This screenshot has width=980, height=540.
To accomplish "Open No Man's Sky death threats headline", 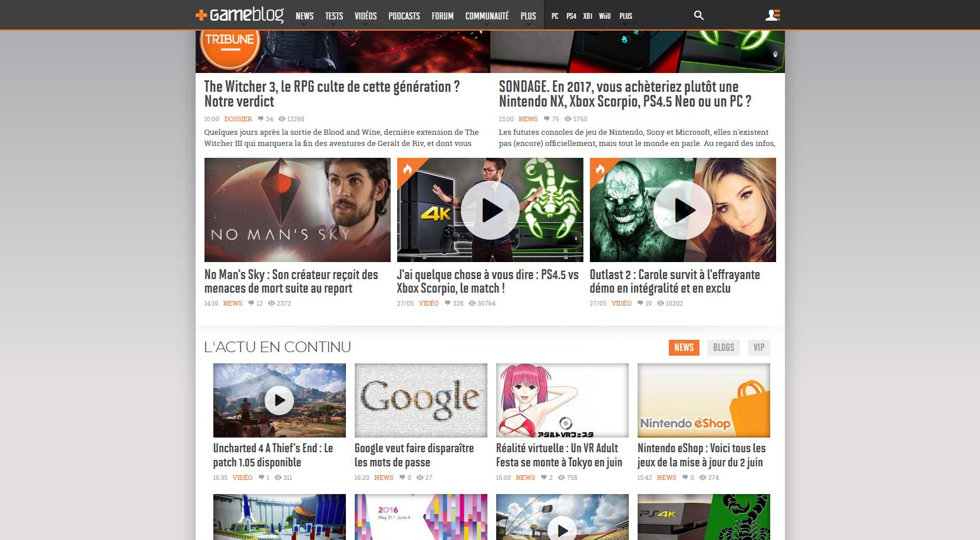I will (x=291, y=281).
